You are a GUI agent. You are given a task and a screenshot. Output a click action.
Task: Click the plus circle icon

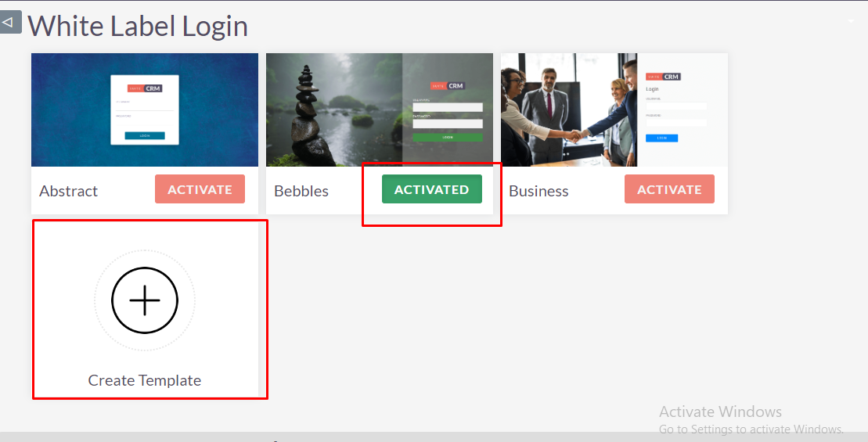coord(145,300)
